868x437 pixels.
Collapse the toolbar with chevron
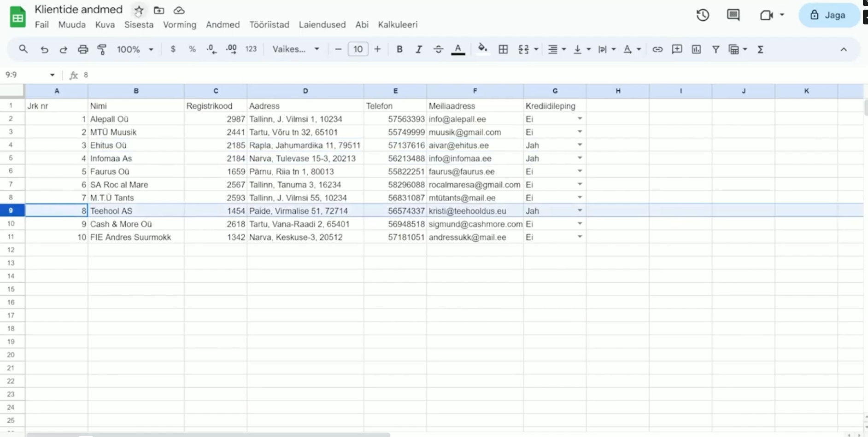(844, 49)
